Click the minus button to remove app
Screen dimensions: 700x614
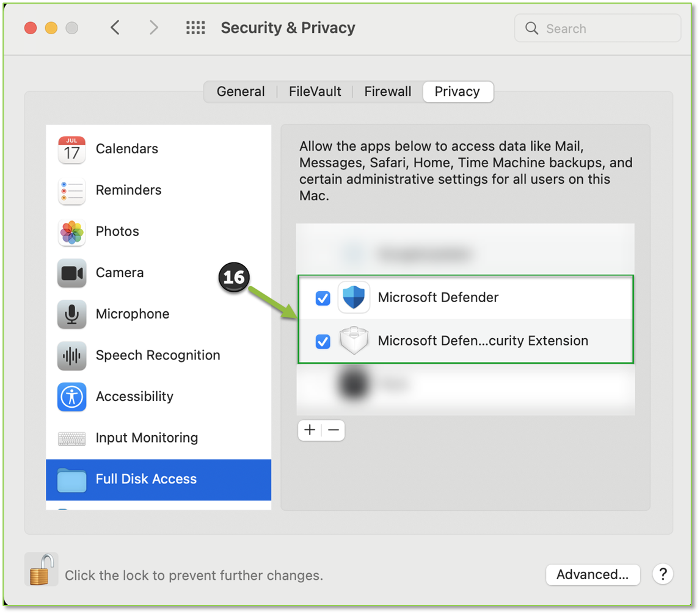pyautogui.click(x=334, y=430)
